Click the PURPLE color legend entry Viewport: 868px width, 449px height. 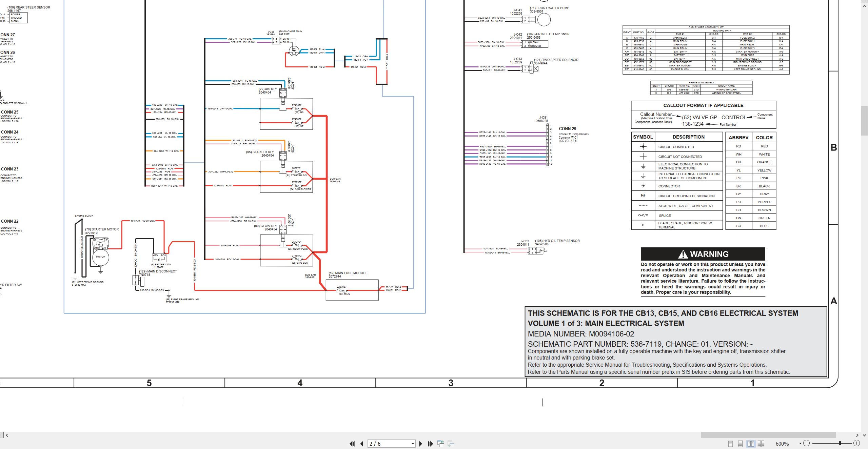click(x=764, y=202)
